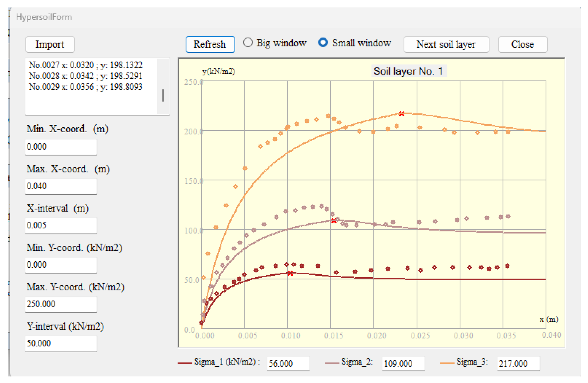Click the Sigma_2 value field 109.000
This screenshot has height=383, width=588.
pos(403,363)
